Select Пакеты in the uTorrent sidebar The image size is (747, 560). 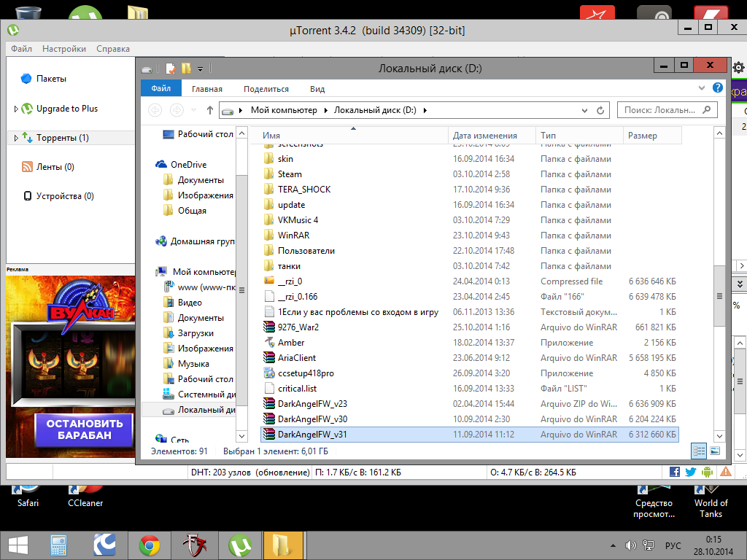51,79
